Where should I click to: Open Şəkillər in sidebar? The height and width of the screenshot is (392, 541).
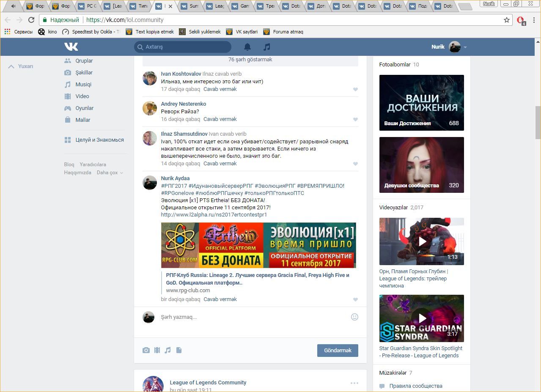84,73
